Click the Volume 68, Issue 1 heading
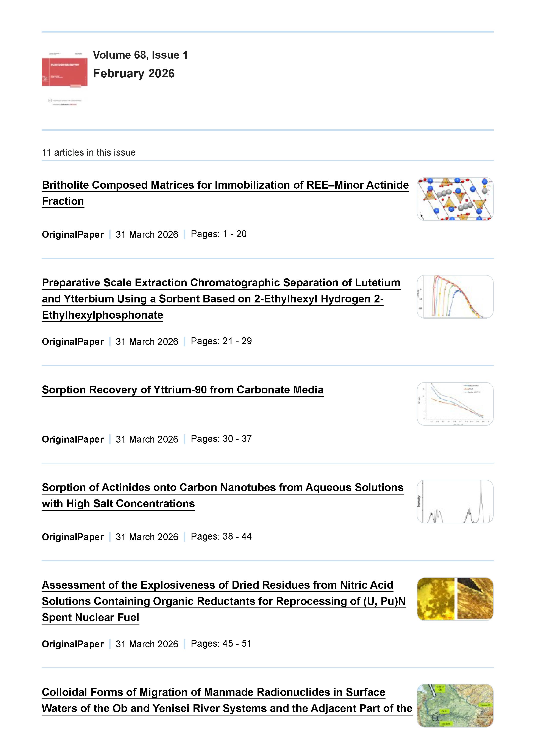This screenshot has height=756, width=534. point(140,55)
